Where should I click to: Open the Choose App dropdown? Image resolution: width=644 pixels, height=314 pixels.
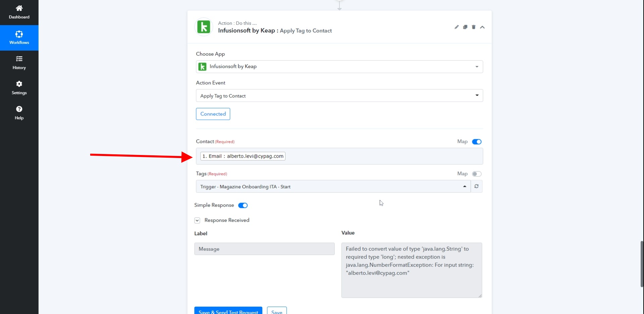339,67
